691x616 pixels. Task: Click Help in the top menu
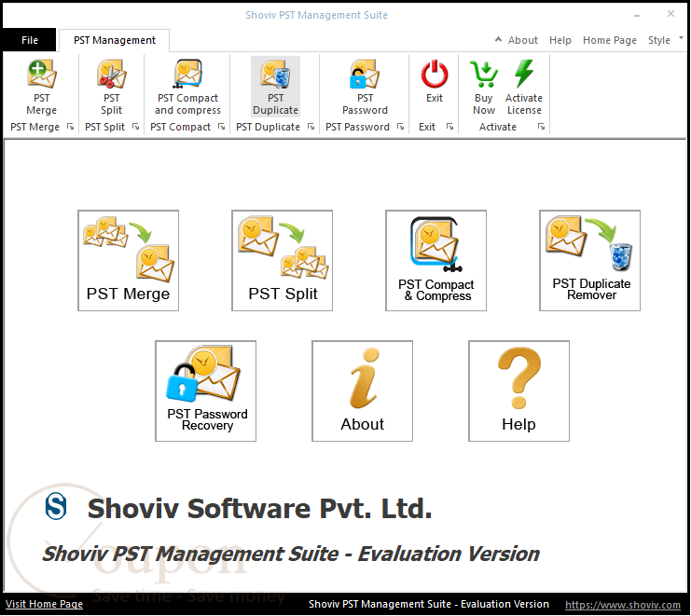coord(560,40)
